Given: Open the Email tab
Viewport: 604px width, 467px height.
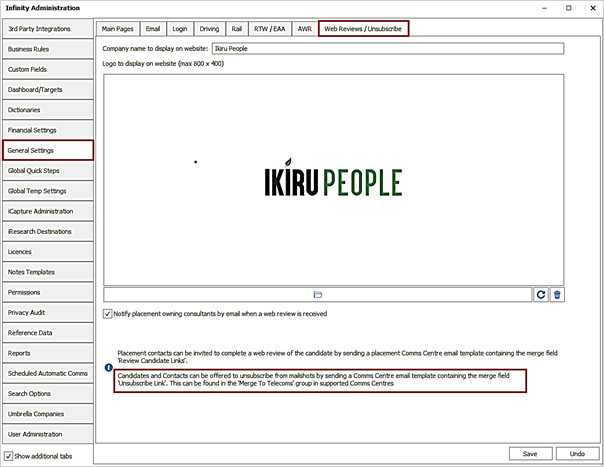Looking at the screenshot, I should [153, 28].
